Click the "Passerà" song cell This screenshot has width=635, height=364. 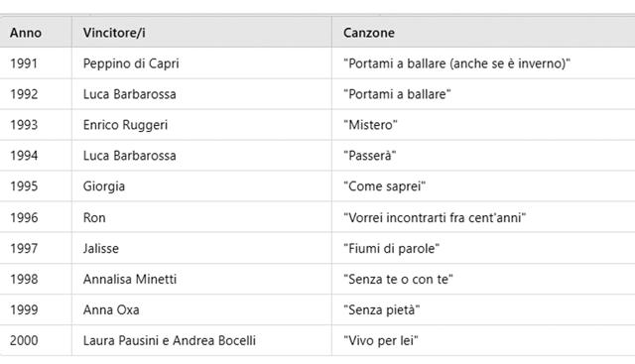pos(483,156)
